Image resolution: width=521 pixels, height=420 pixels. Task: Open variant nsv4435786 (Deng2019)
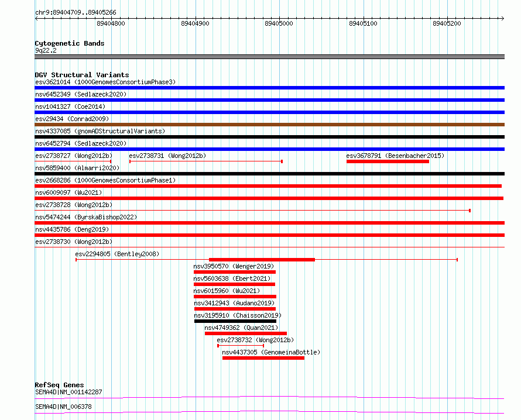point(72,229)
